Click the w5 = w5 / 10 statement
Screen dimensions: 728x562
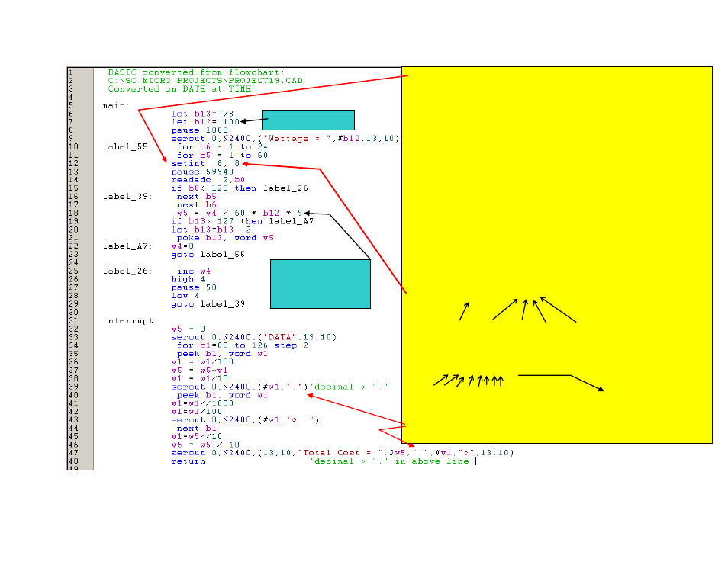(205, 445)
